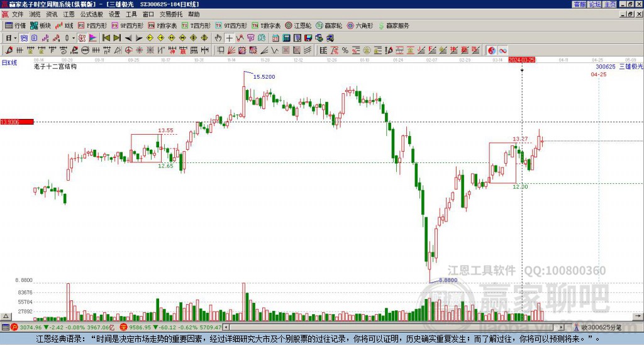The image size is (644, 345).
Task: Switch to the K线 chart view
Action: (65, 25)
